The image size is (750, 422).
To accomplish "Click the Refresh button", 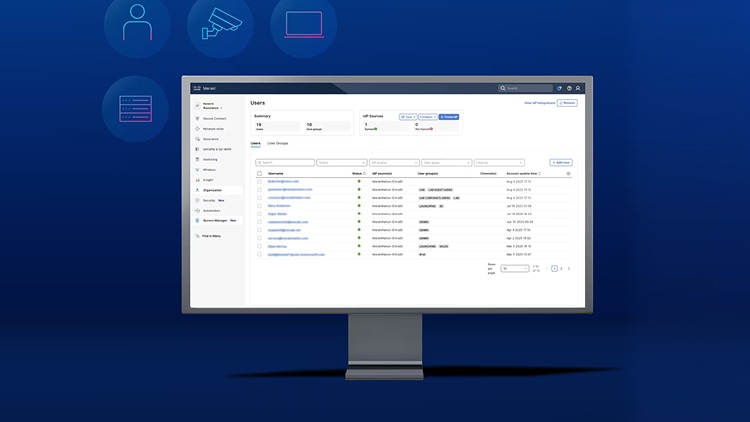I will click(567, 103).
